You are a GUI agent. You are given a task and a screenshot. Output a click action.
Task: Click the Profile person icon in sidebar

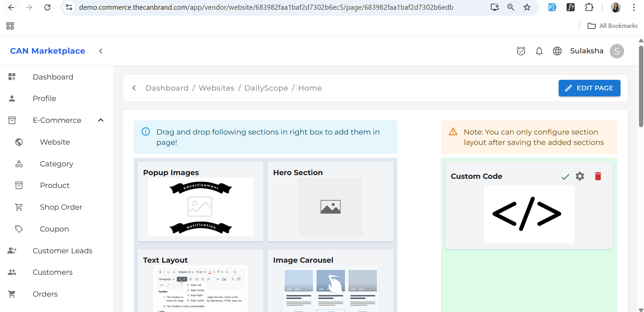(12, 98)
